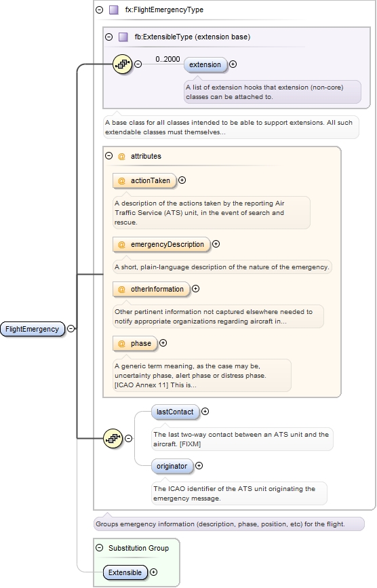Screen dimensions: 377x588
Task: Collapse the Substitution Group box
Action: tap(99, 548)
